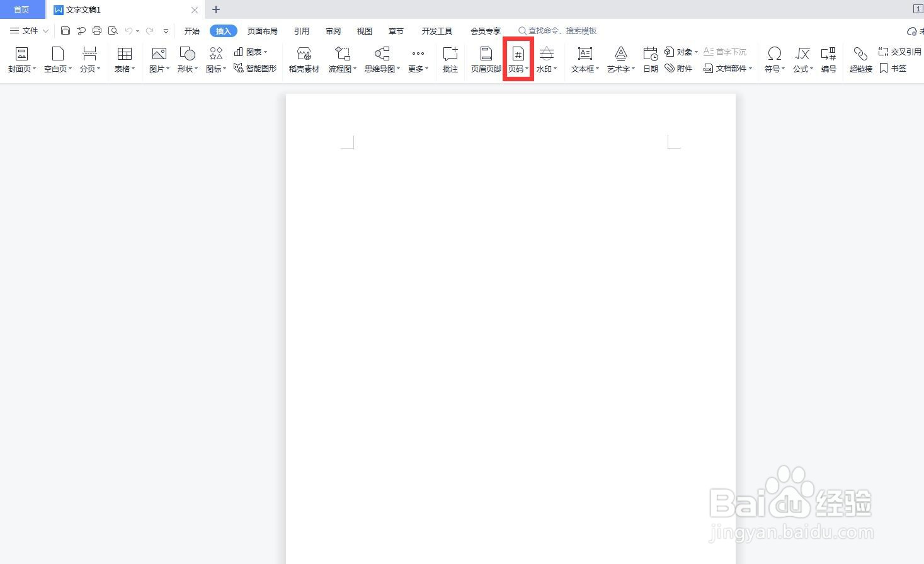The height and width of the screenshot is (564, 924).
Task: Insert a Text Box (文本框)
Action: pos(585,60)
